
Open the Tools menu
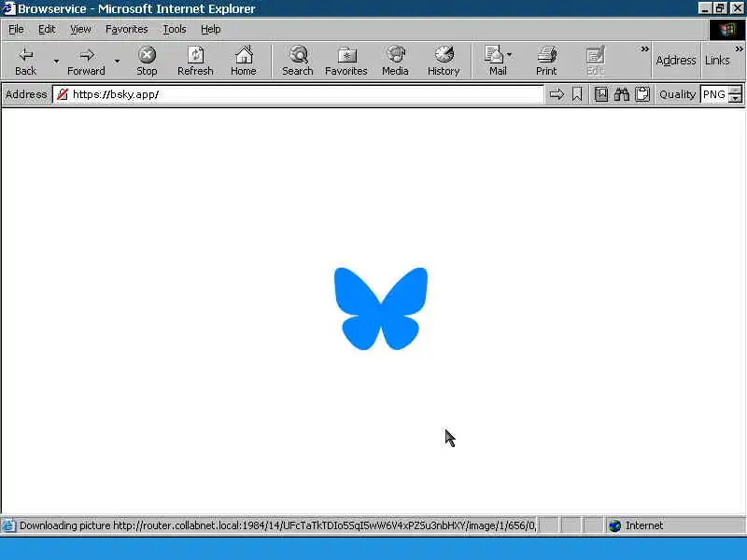click(x=175, y=30)
